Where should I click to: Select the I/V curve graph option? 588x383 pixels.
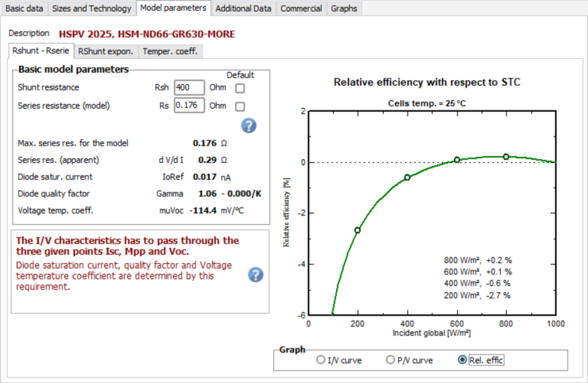coord(321,360)
